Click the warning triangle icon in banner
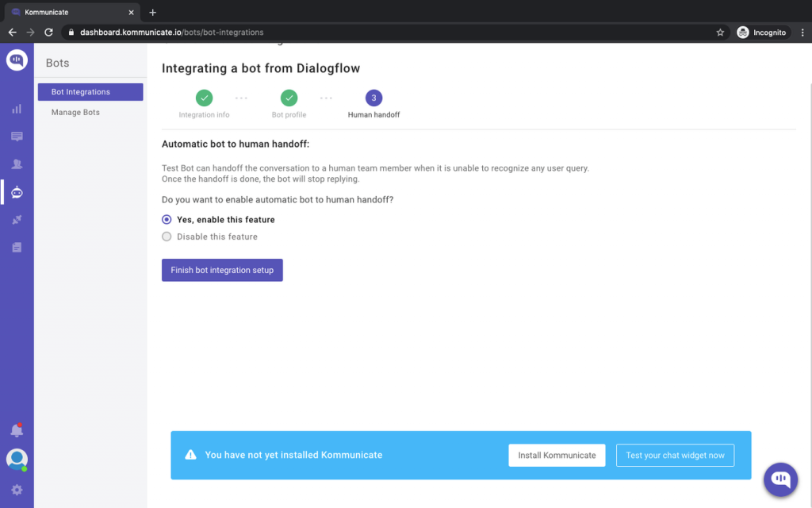812x508 pixels. (x=190, y=455)
